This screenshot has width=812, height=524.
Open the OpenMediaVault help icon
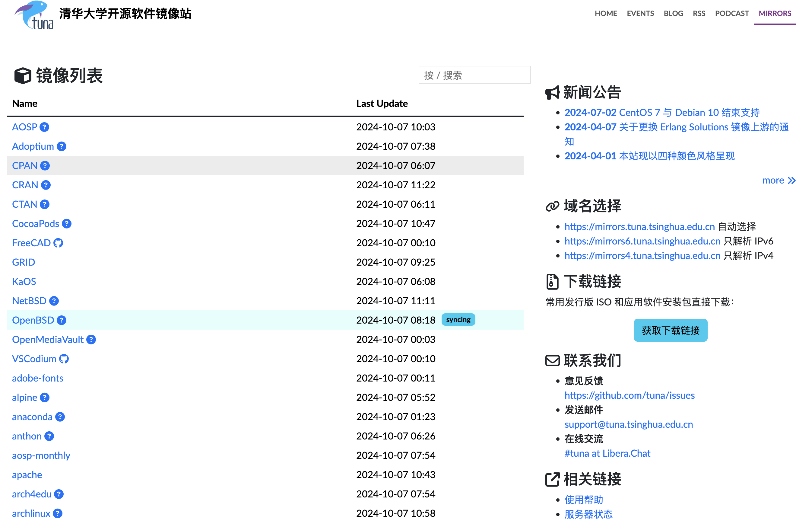click(91, 340)
